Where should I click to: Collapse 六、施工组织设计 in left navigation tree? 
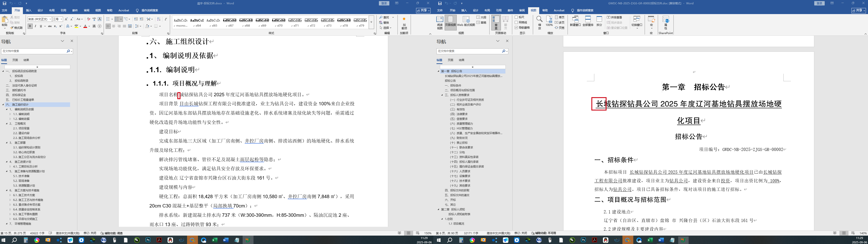[x=3, y=105]
